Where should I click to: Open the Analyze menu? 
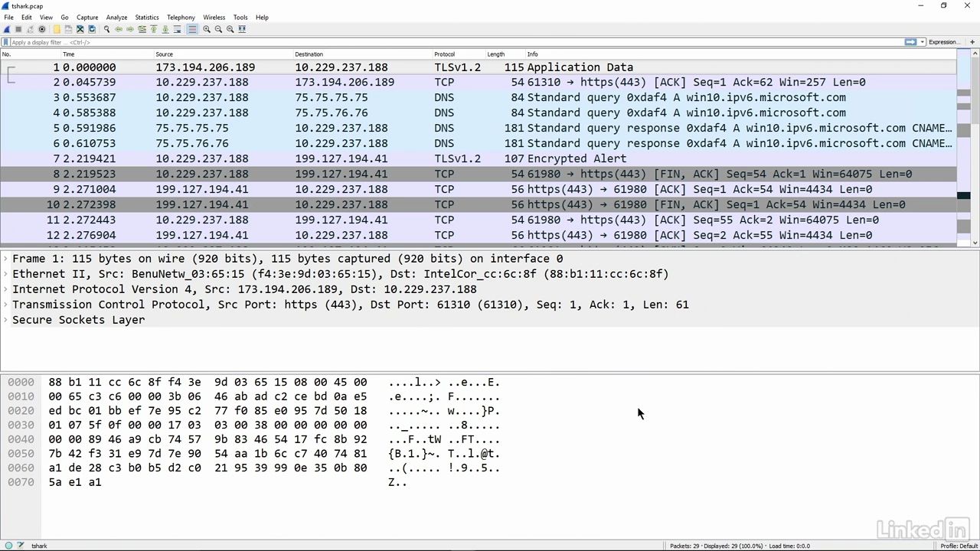[x=116, y=17]
